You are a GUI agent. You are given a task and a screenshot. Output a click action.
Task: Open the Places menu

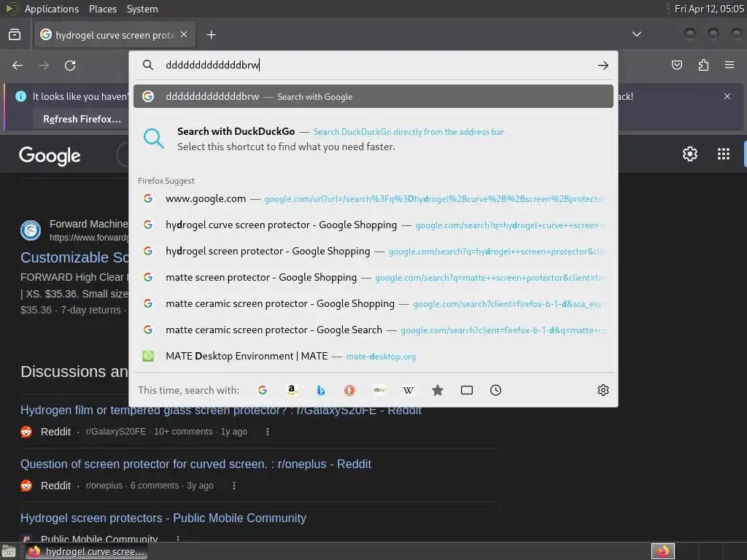pyautogui.click(x=103, y=9)
